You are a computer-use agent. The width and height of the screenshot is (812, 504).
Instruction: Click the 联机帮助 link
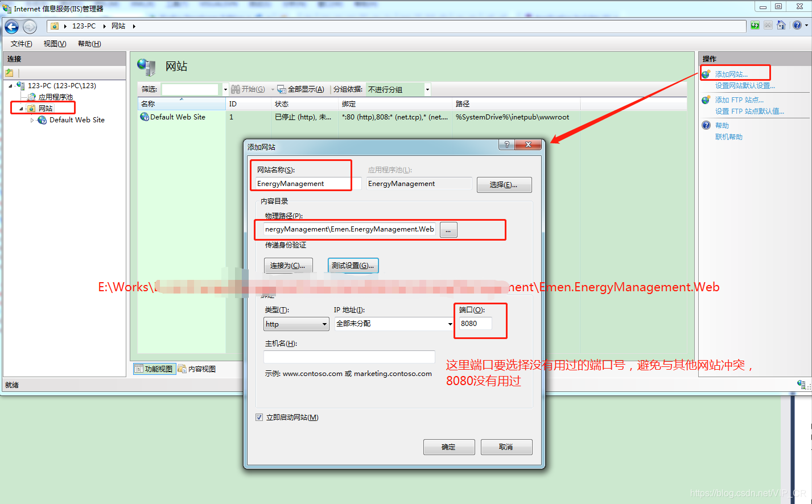[x=729, y=137]
